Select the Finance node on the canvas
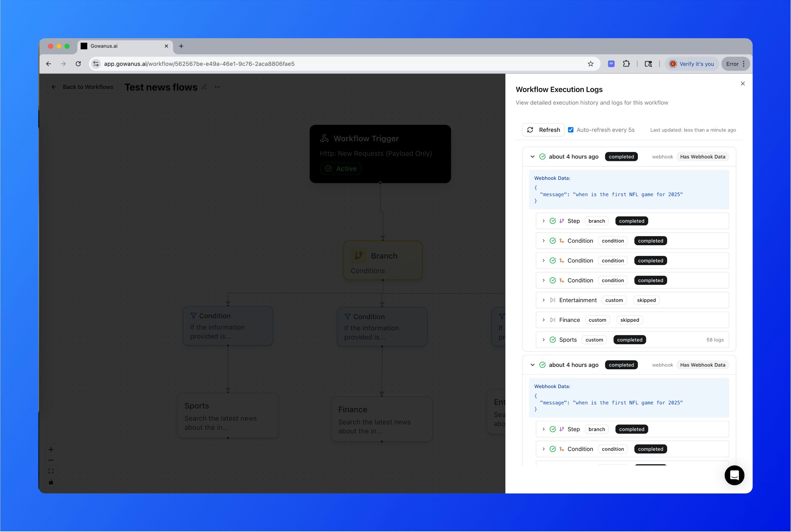Image resolution: width=791 pixels, height=532 pixels. (x=381, y=419)
